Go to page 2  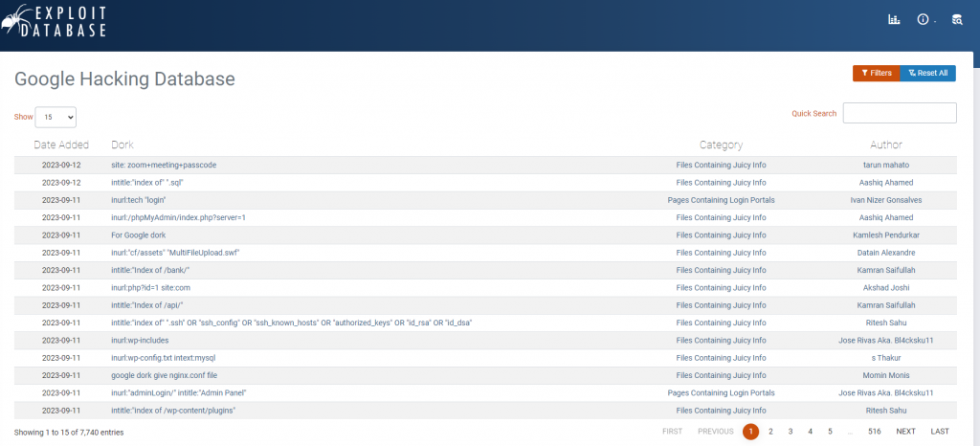coord(770,431)
